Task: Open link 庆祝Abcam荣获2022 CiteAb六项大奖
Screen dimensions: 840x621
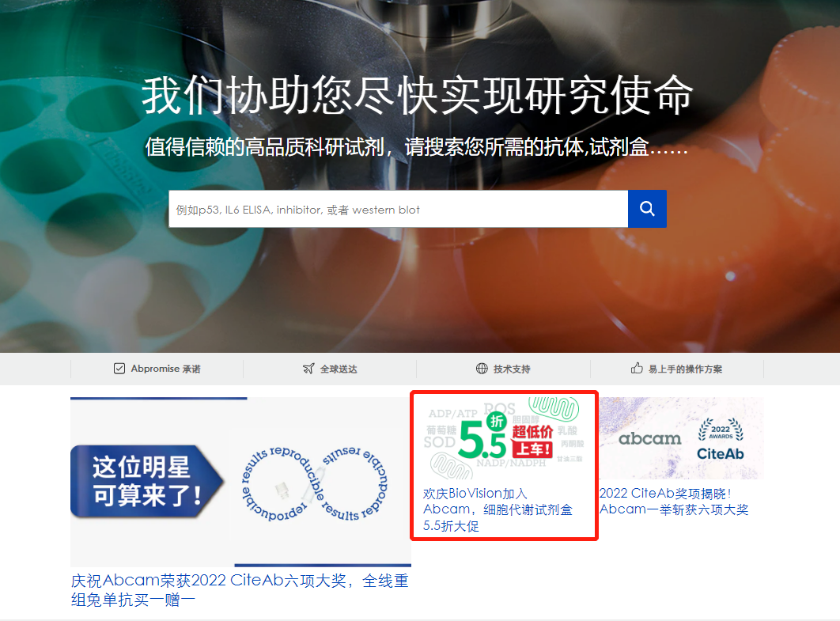Action: (x=240, y=590)
